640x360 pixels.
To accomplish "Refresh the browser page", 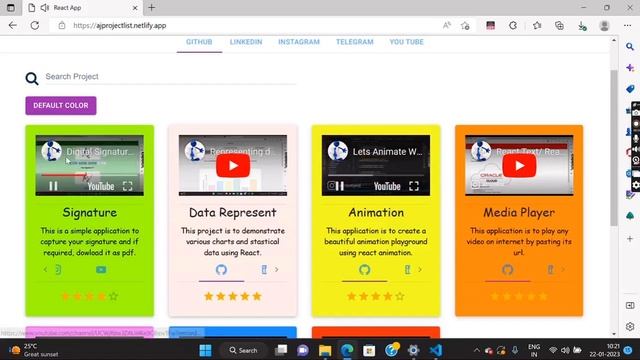I will 35,25.
